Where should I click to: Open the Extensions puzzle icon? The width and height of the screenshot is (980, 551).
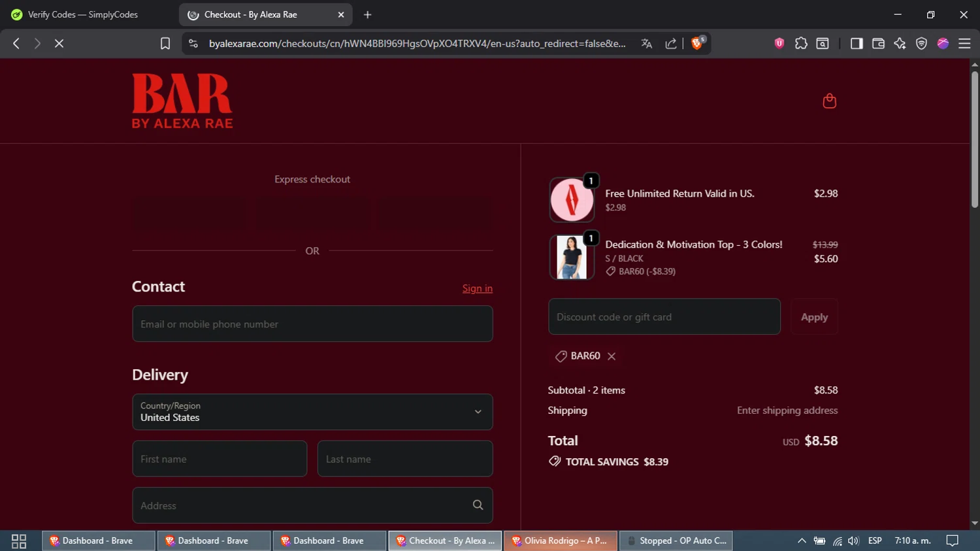[801, 43]
